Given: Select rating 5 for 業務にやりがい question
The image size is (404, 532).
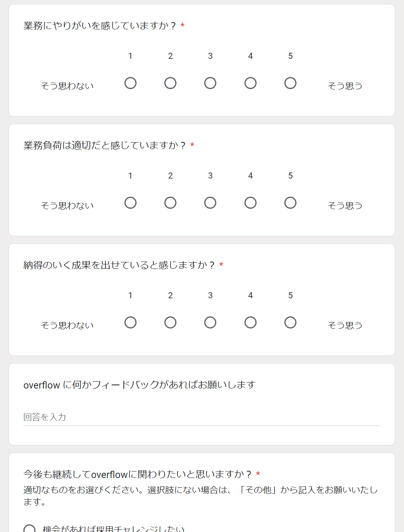Looking at the screenshot, I should tap(290, 83).
